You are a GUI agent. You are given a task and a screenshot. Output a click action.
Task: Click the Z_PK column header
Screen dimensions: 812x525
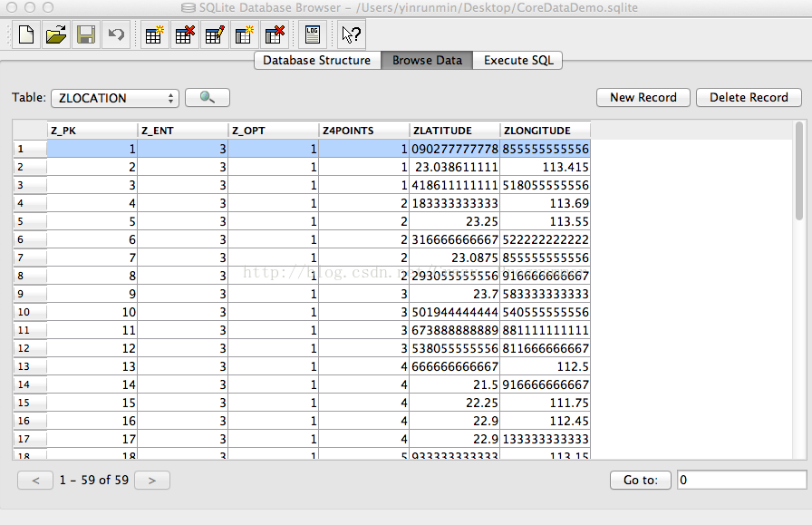click(x=92, y=131)
